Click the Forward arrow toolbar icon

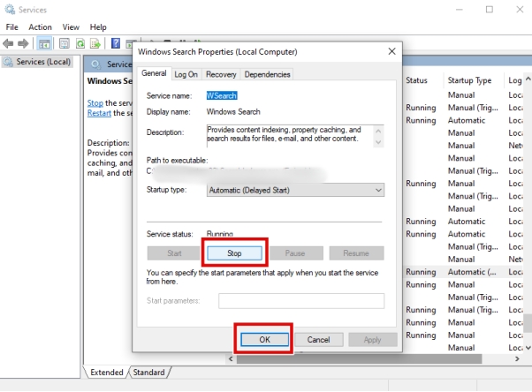click(25, 43)
